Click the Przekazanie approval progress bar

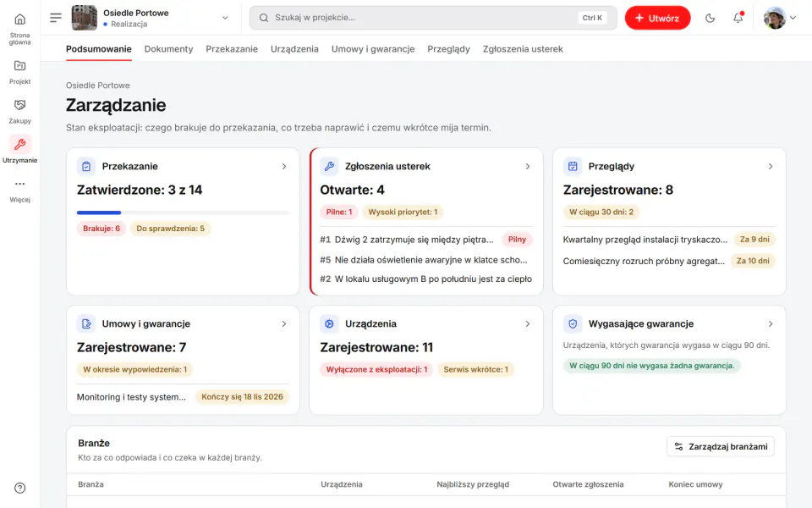[183, 213]
